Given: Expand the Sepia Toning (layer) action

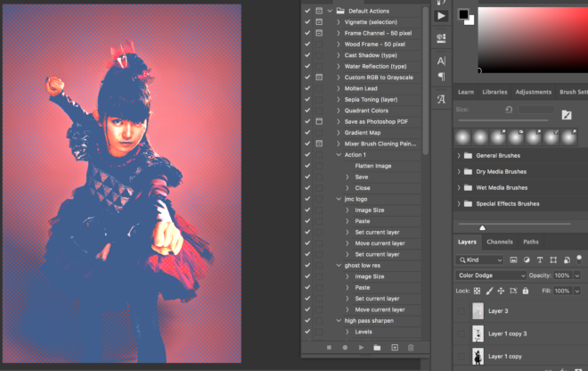Looking at the screenshot, I should click(x=339, y=100).
